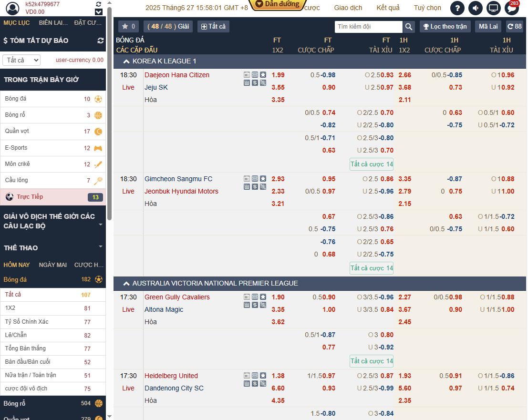This screenshot has height=420, width=528.
Task: Open odds movement icon for Daejeon match
Action: (263, 82)
